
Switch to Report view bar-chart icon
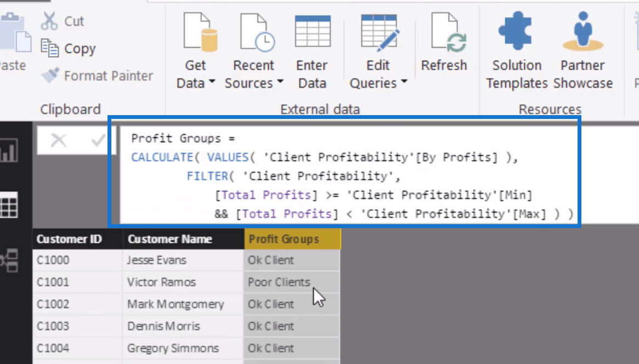[9, 150]
